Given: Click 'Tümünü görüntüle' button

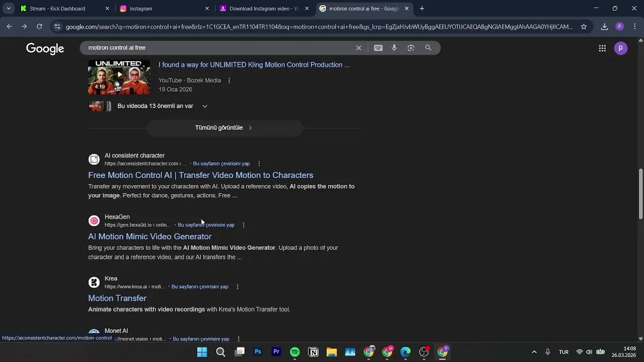Looking at the screenshot, I should click(x=224, y=128).
